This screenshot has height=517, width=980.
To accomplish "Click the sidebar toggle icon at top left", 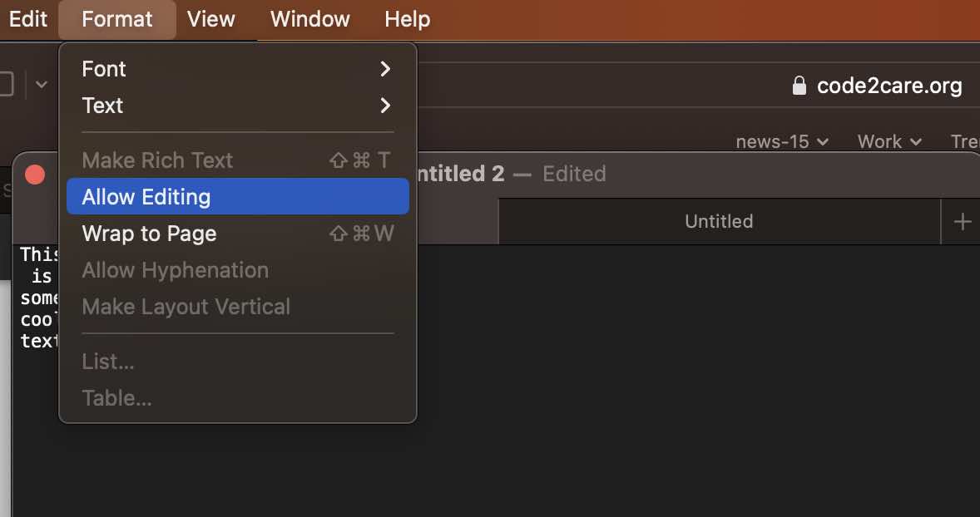I will pyautogui.click(x=4, y=83).
